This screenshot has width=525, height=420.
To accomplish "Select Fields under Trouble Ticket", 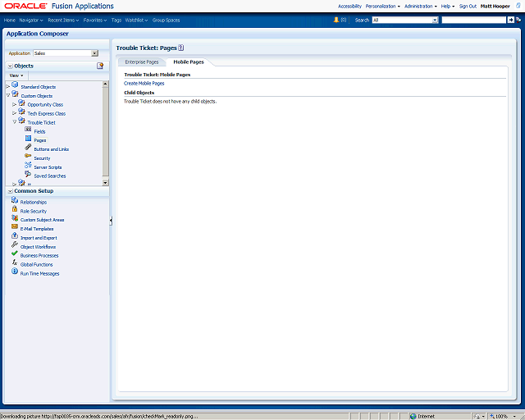I will 39,131.
